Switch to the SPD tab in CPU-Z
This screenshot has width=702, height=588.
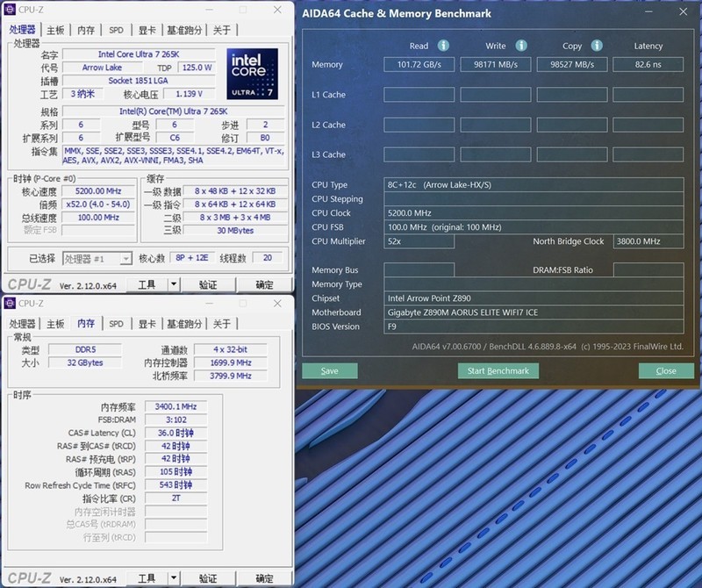click(115, 29)
